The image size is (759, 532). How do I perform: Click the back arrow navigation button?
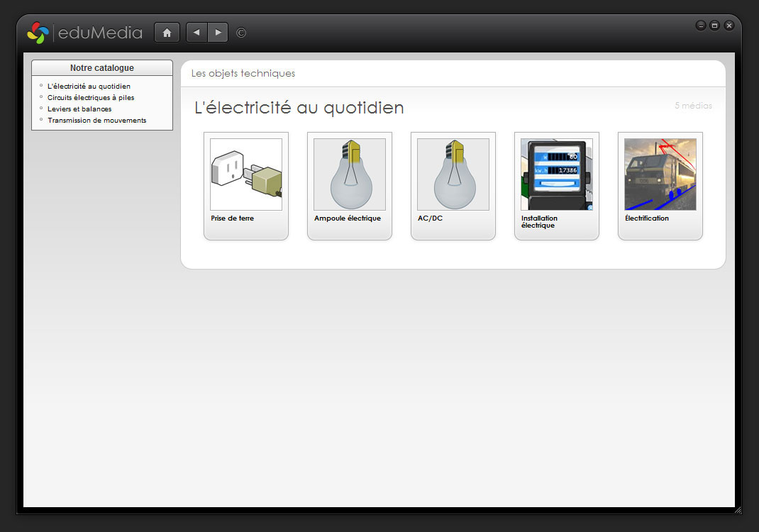pos(196,33)
